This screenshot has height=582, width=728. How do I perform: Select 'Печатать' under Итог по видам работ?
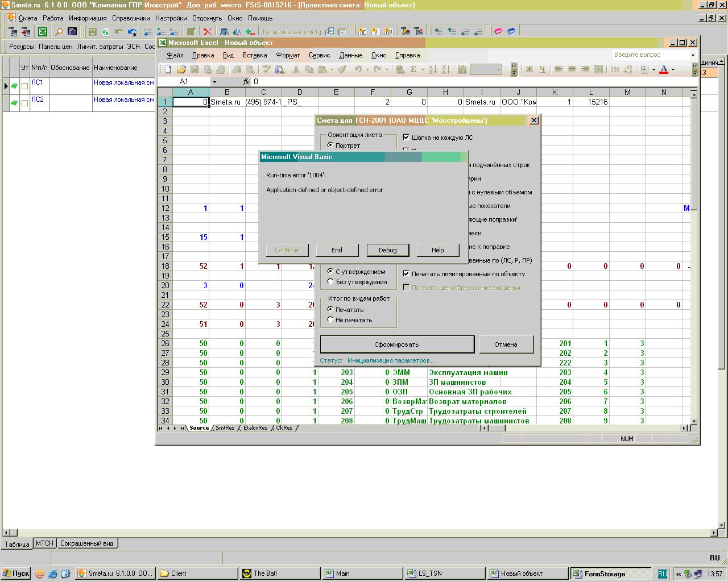tap(330, 310)
